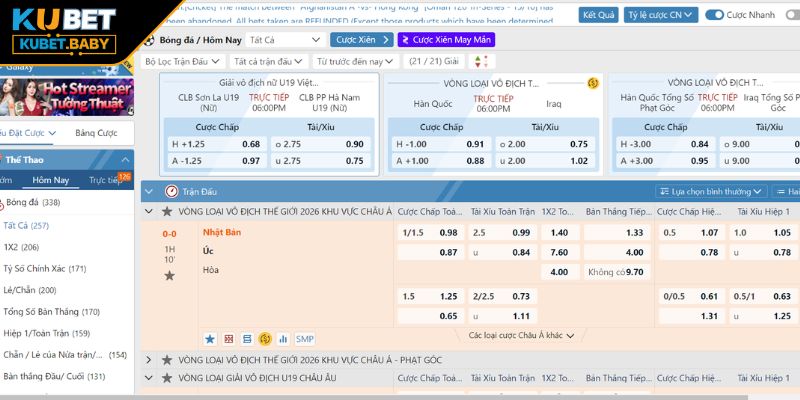Image resolution: width=800 pixels, height=400 pixels.
Task: Switch to the Trực tiếp tab
Action: click(x=105, y=180)
